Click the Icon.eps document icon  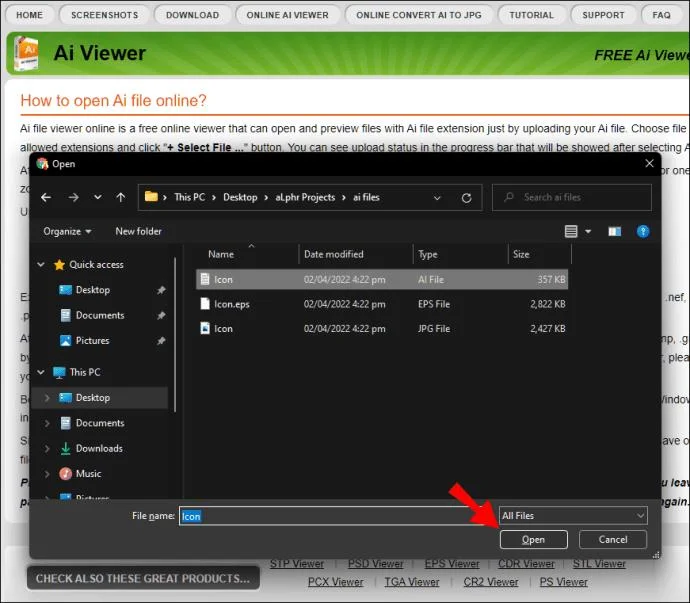[205, 304]
